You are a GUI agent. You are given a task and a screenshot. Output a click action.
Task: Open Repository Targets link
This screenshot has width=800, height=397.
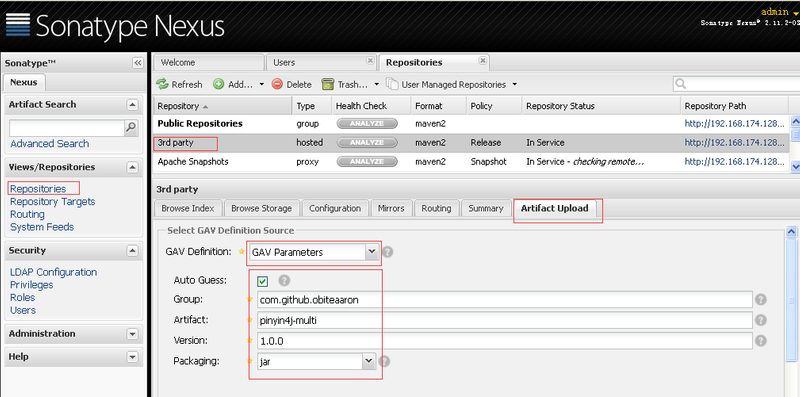click(53, 202)
